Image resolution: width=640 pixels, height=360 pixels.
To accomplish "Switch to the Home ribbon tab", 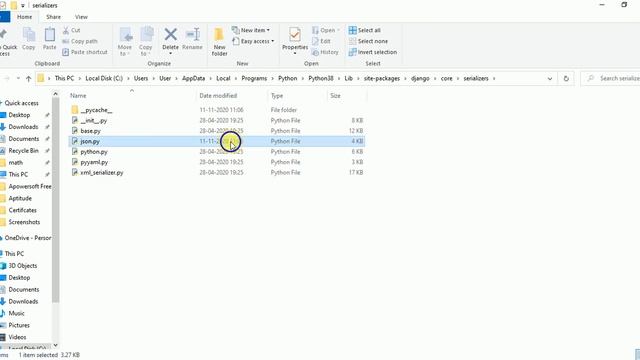I will tap(24, 17).
